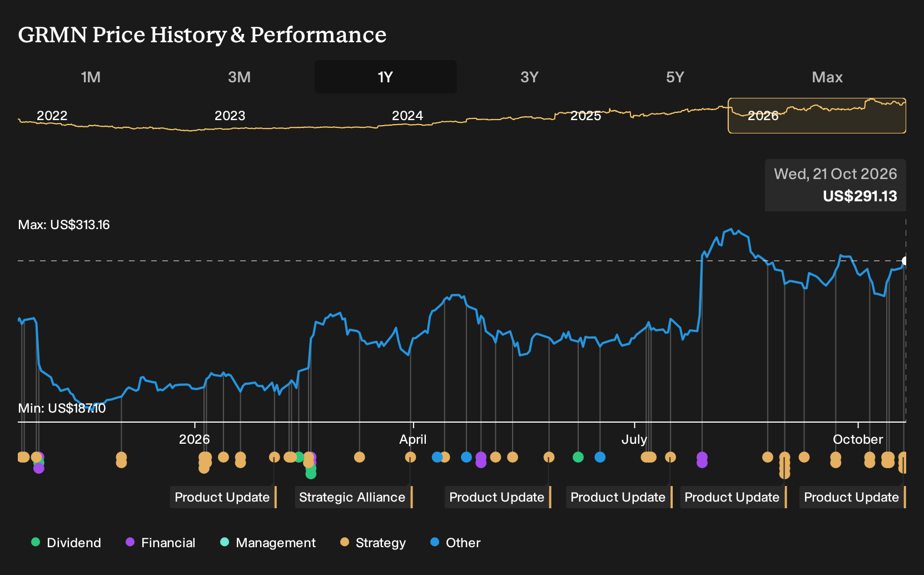
Task: Open the 5Y price history view
Action: tap(675, 77)
